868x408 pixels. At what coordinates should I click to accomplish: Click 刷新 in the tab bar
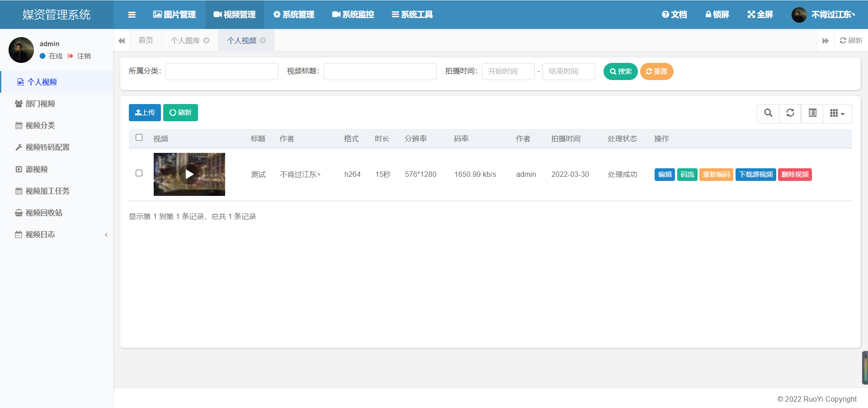point(851,40)
